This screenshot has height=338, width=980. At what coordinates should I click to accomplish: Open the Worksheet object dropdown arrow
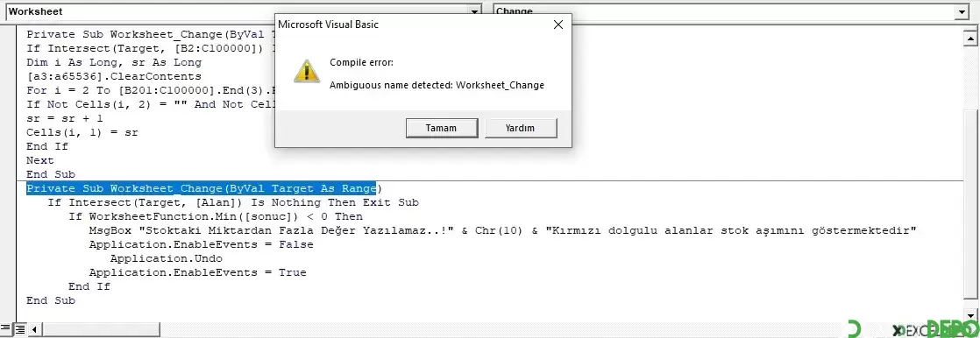[475, 12]
